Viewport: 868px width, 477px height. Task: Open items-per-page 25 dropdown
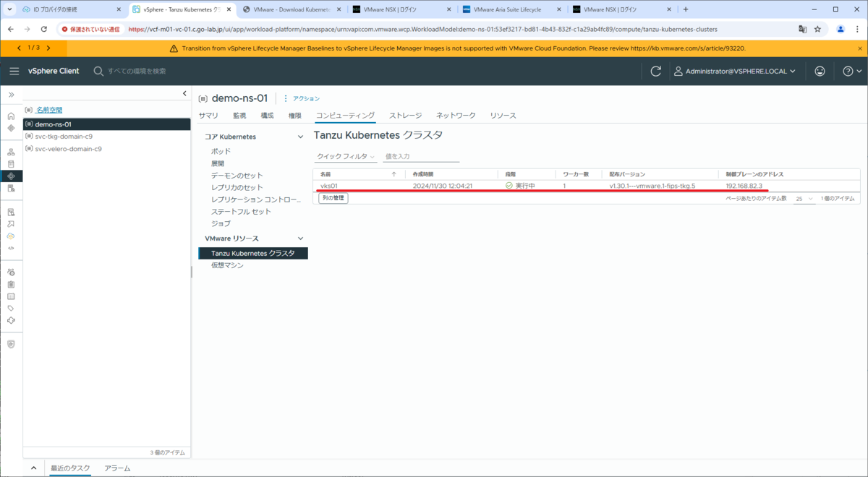tap(804, 199)
